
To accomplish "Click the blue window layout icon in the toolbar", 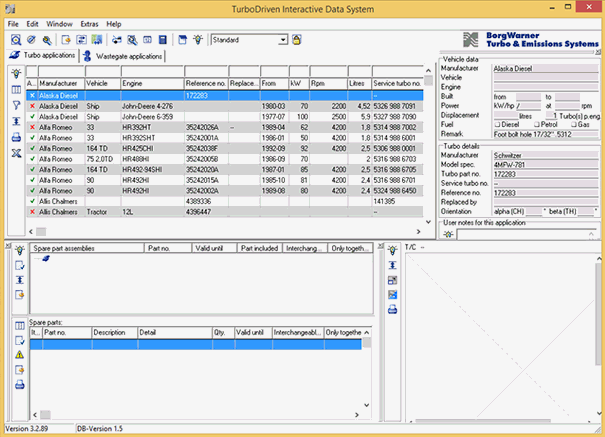I will click(x=183, y=40).
